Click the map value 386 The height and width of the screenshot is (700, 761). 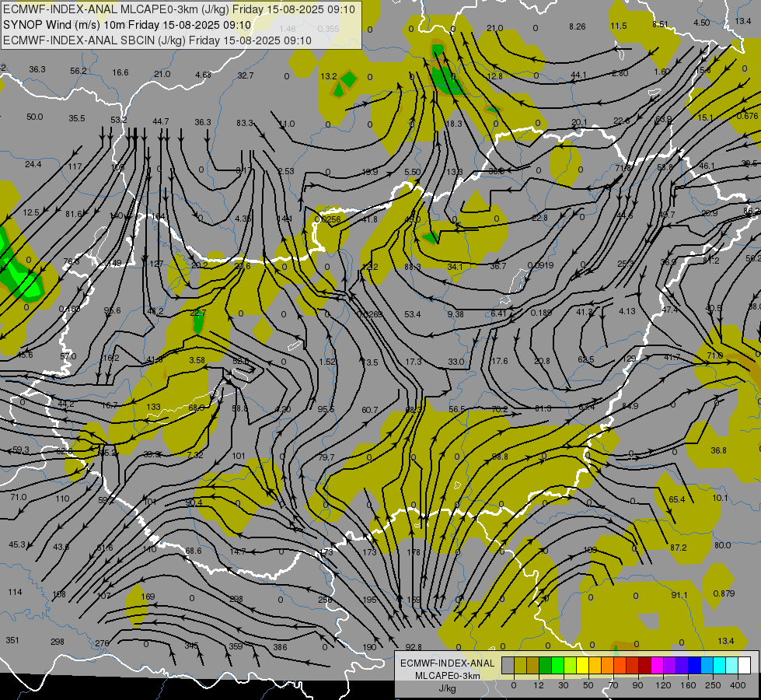[x=280, y=647]
